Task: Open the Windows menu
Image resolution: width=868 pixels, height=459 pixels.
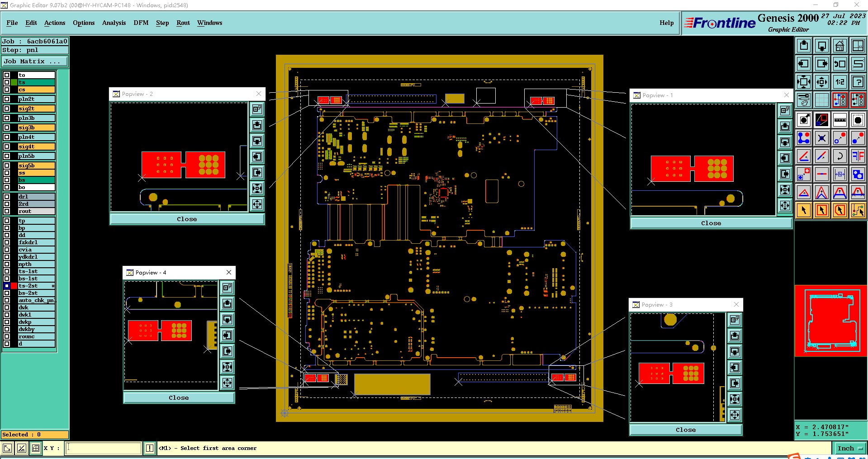Action: tap(209, 23)
